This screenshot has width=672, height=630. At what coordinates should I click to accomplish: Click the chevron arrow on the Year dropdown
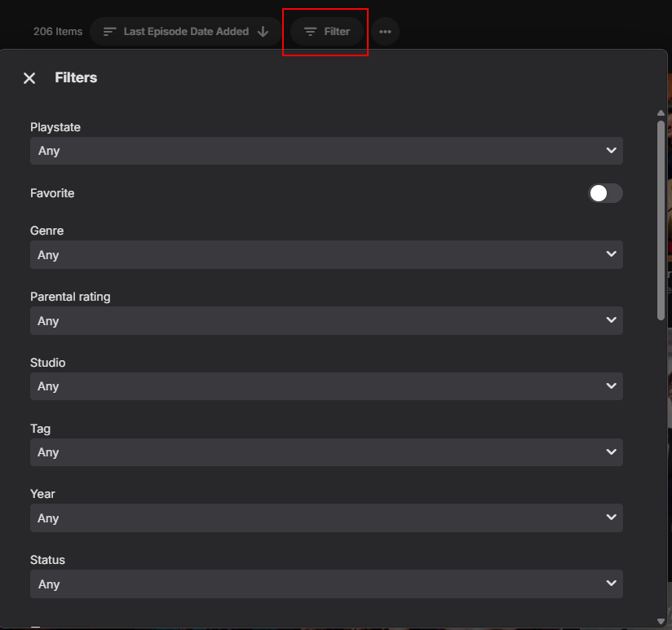[611, 518]
